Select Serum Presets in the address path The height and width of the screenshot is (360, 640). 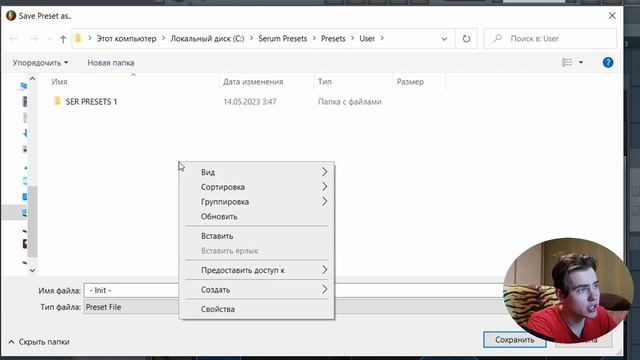point(282,39)
